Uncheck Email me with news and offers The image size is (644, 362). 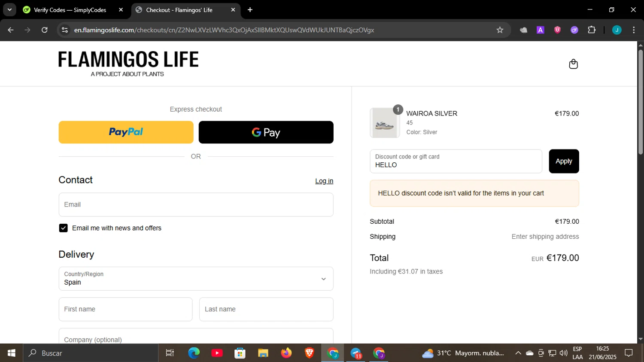click(x=64, y=228)
